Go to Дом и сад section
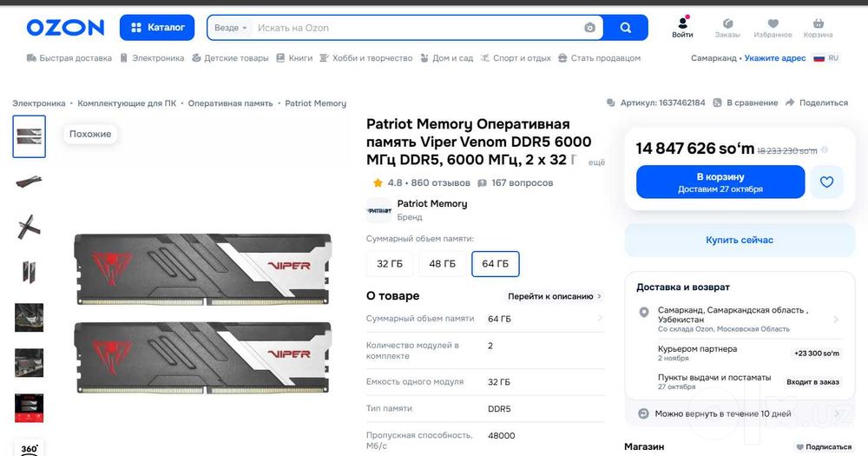Viewport: 868px width, 456px height. (x=447, y=58)
